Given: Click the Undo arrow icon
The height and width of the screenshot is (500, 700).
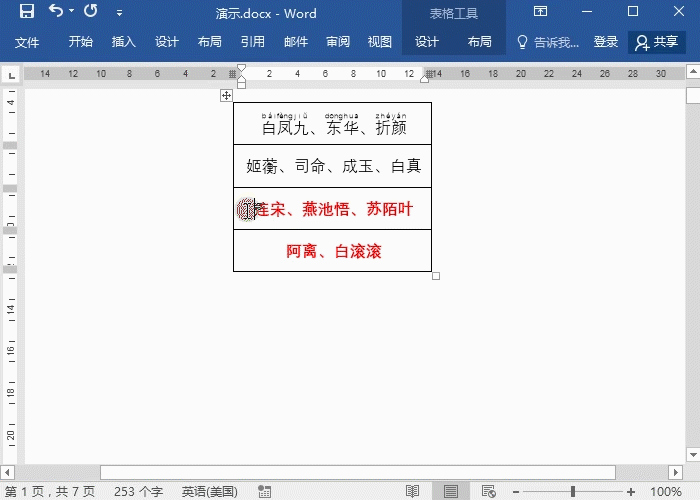Looking at the screenshot, I should coord(55,13).
